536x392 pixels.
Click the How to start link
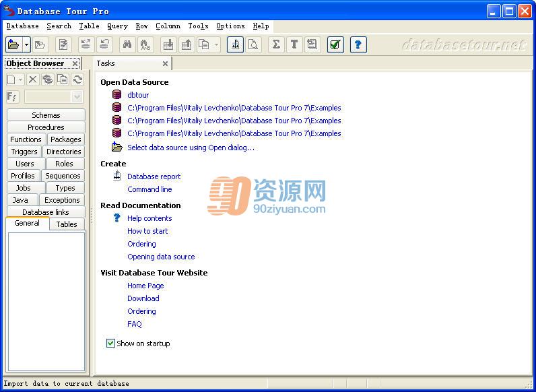pos(147,231)
